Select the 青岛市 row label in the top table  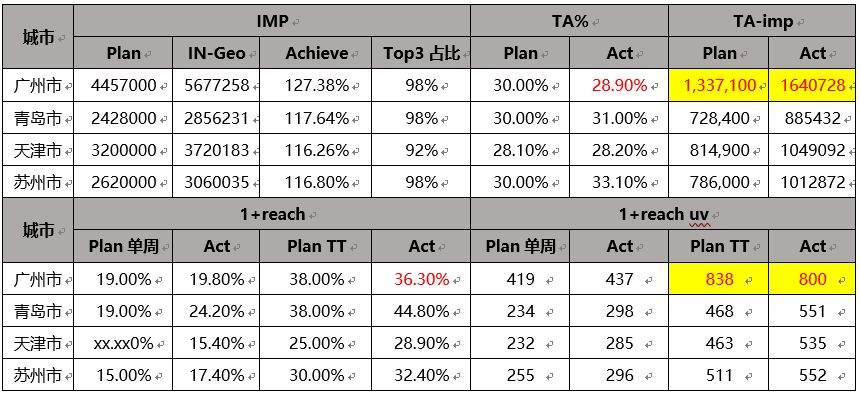[38, 118]
